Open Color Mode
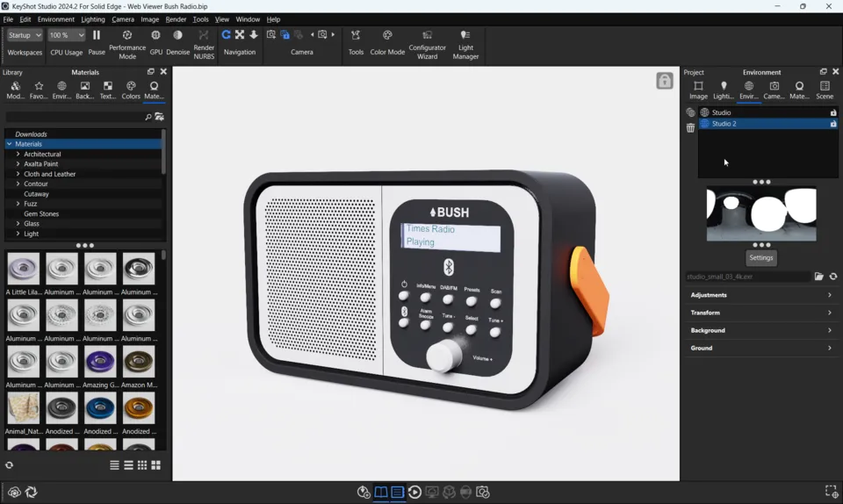843x504 pixels. (x=387, y=42)
